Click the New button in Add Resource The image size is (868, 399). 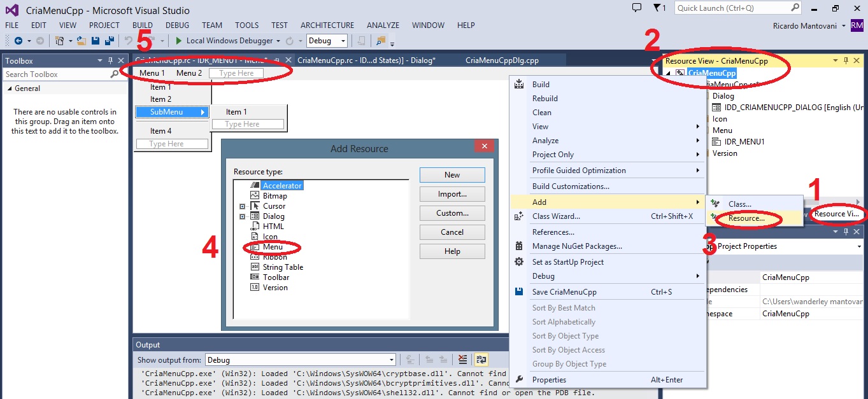point(452,175)
